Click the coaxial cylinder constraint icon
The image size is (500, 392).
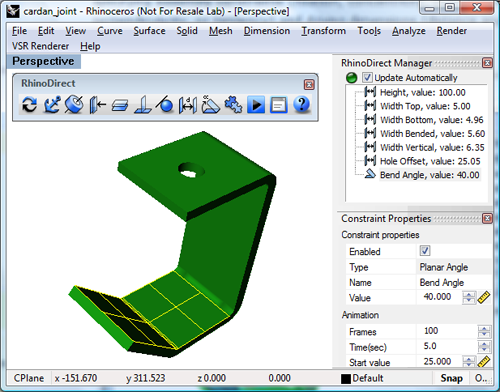point(74,105)
